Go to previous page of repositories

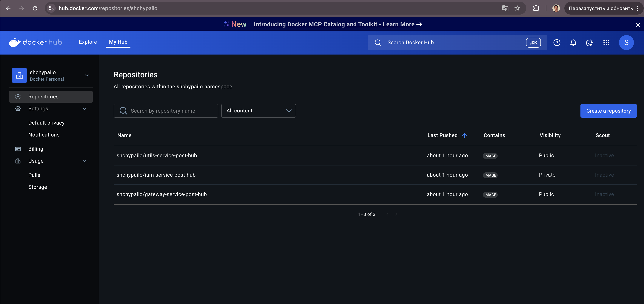pyautogui.click(x=387, y=214)
